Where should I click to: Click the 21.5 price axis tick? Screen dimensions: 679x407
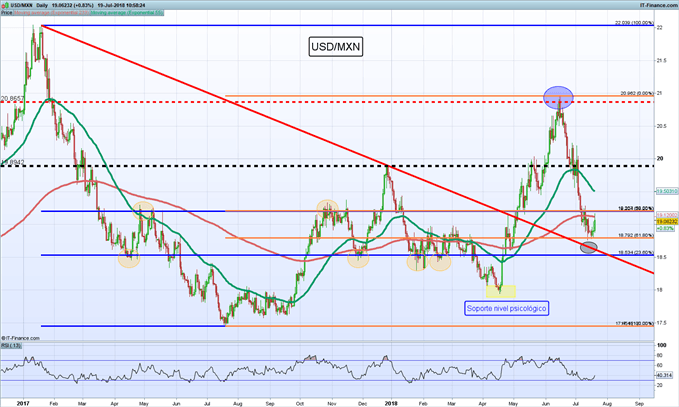point(662,61)
